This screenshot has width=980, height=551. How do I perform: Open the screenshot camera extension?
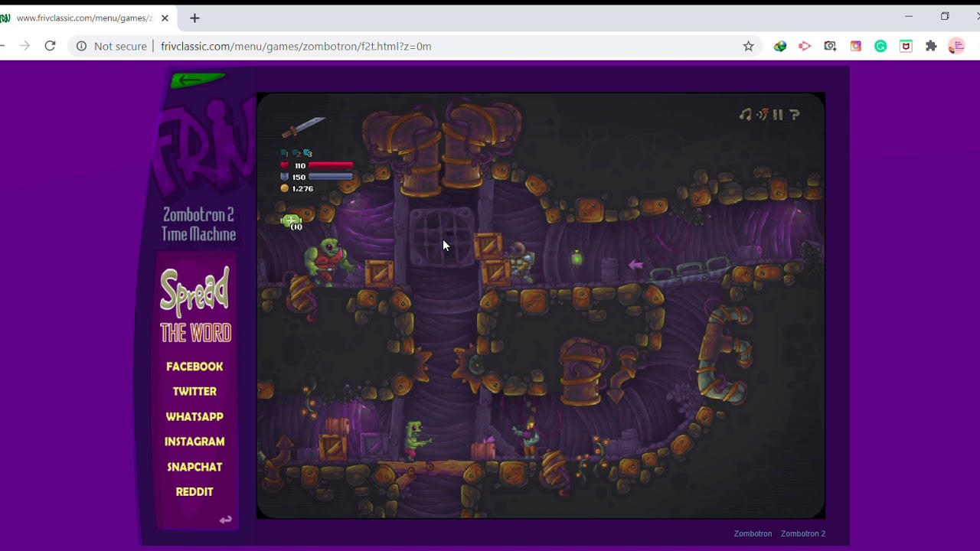pos(830,46)
